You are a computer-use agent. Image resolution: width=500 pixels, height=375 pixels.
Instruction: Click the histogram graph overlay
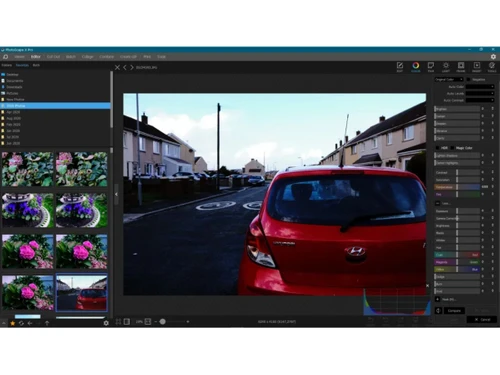point(397,302)
